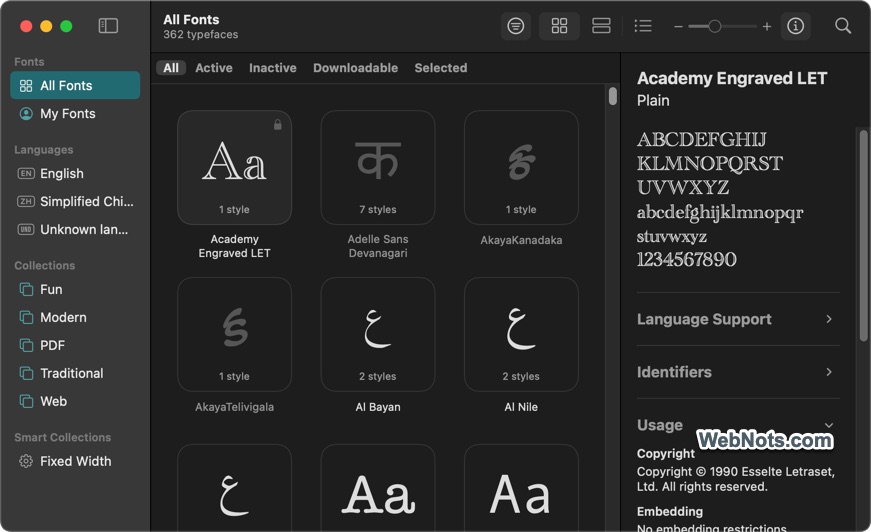This screenshot has width=871, height=532.
Task: Switch to list view icon
Action: [x=643, y=26]
